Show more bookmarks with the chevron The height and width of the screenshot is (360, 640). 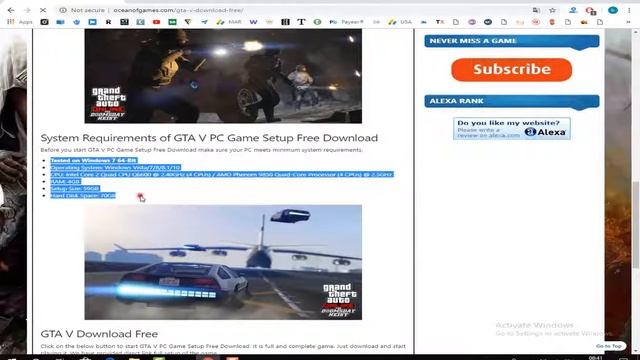pyautogui.click(x=629, y=22)
